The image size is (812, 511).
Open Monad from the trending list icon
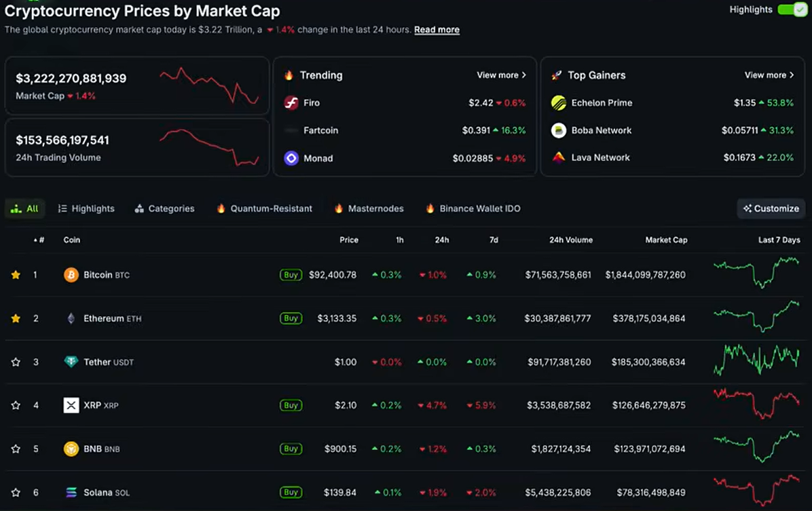coord(291,158)
